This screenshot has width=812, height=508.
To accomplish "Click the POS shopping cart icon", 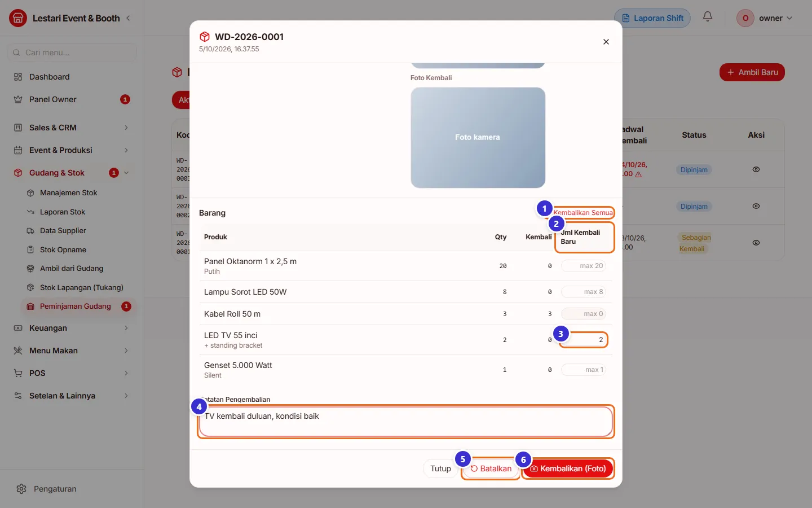I will pos(18,373).
